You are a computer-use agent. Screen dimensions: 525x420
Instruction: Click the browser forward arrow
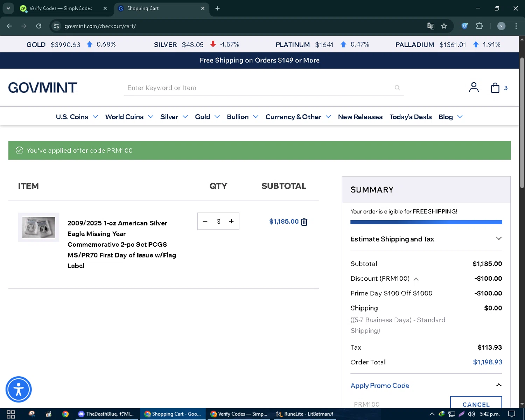[x=24, y=26]
